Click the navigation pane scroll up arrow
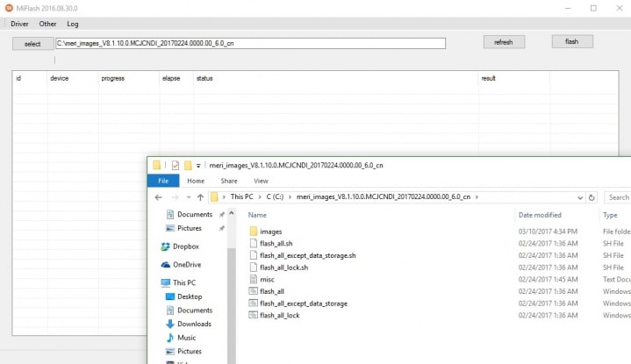 pyautogui.click(x=232, y=213)
